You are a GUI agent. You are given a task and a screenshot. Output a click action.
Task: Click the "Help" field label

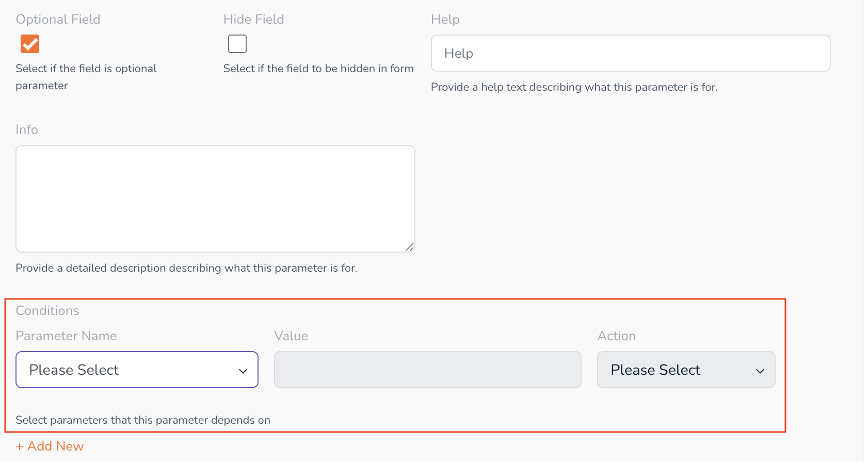(x=445, y=20)
